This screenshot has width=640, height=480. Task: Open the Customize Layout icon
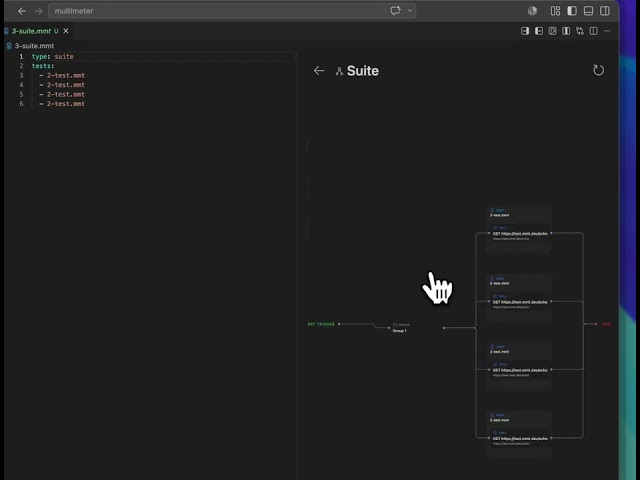tap(556, 11)
